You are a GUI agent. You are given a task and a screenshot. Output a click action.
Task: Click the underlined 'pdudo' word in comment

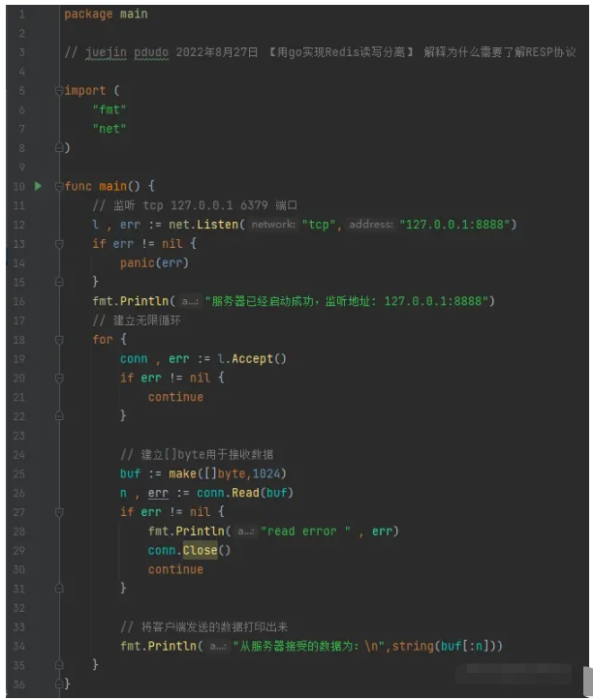[151, 52]
